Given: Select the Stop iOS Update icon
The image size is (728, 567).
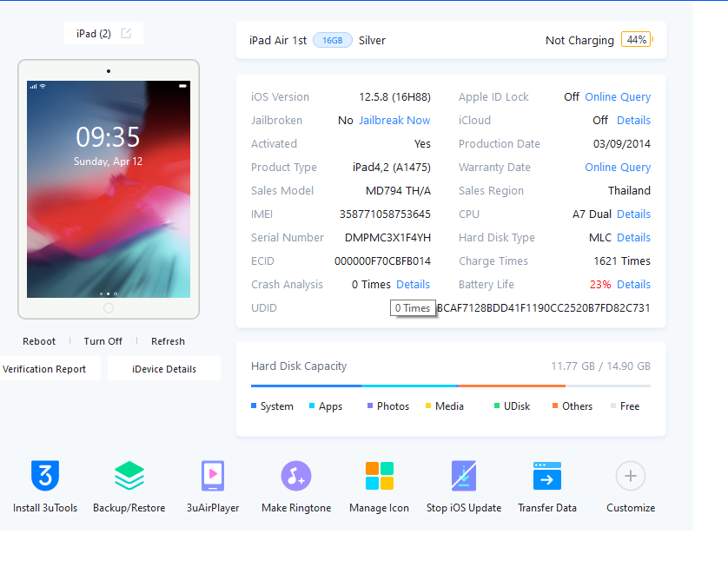Looking at the screenshot, I should click(464, 476).
